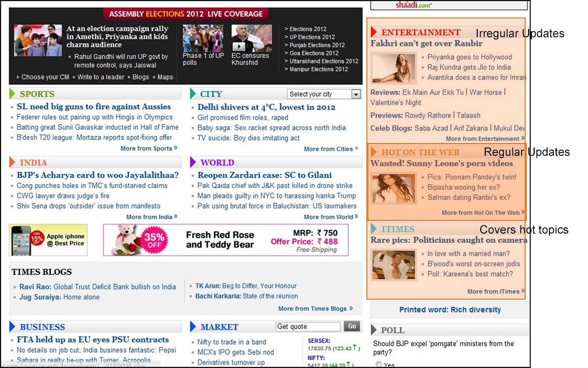
Task: Click the red Entertainment section arrow icon
Action: coord(374,32)
